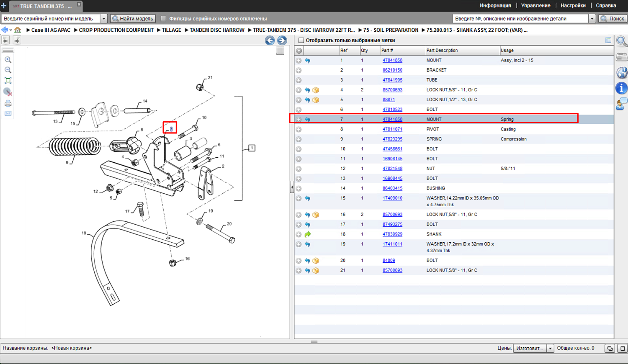Click the gray left-arrow list icon above diagram tools
Screen dimensions: 628x364
(5, 40)
